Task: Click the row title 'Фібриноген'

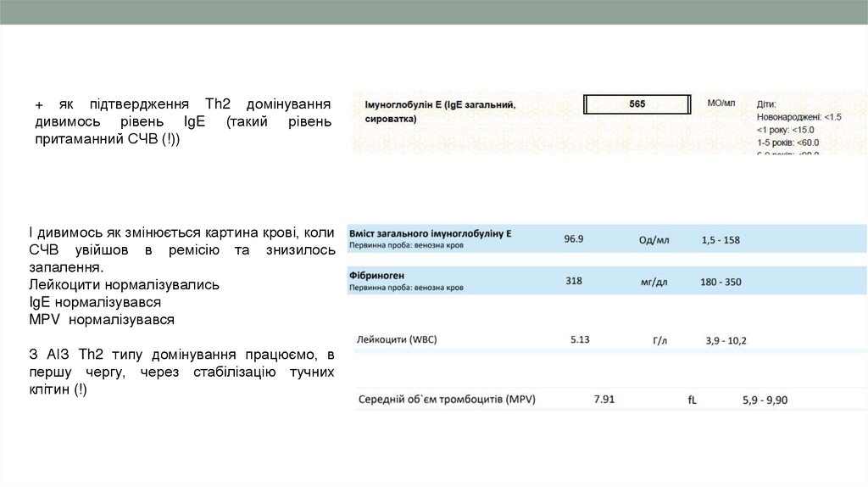Action: (376, 276)
